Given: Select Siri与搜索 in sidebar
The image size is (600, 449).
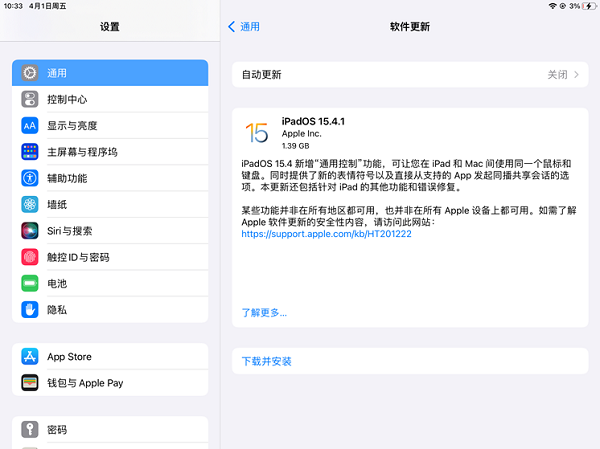Looking at the screenshot, I should coord(110,231).
